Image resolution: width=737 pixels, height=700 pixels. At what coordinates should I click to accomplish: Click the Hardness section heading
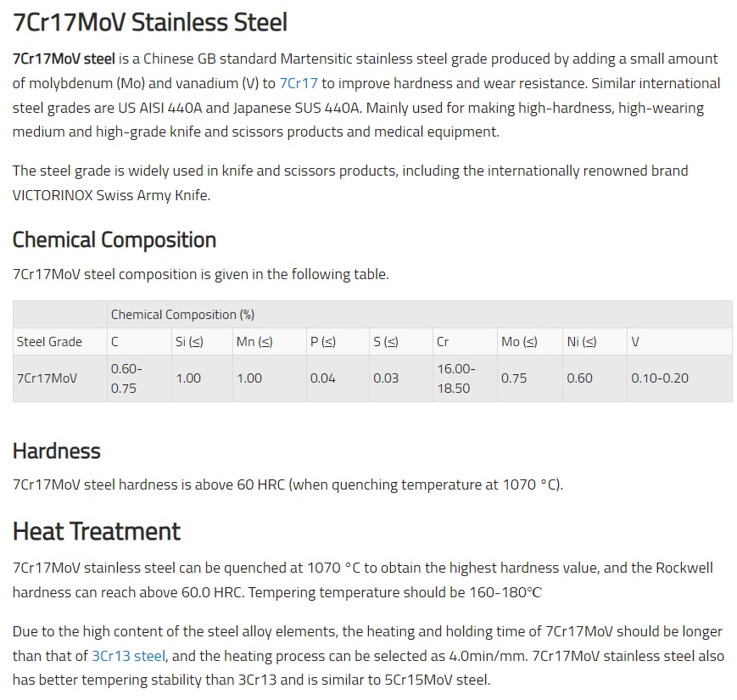(57, 451)
